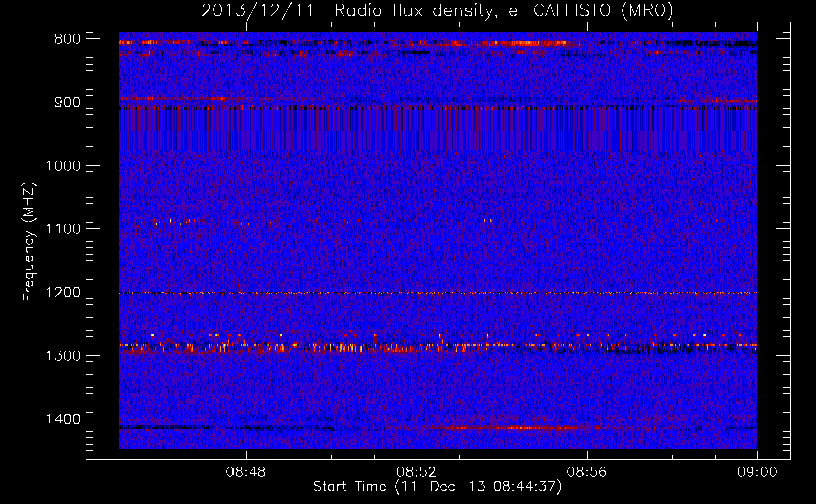Click the 'Start Time (11-Dec-13 08:44:37)' axis label
816x504 pixels.
pos(437,487)
